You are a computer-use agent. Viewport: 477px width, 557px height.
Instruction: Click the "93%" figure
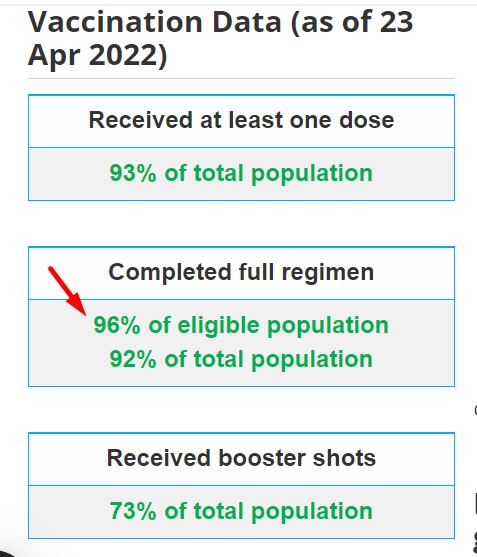[133, 173]
